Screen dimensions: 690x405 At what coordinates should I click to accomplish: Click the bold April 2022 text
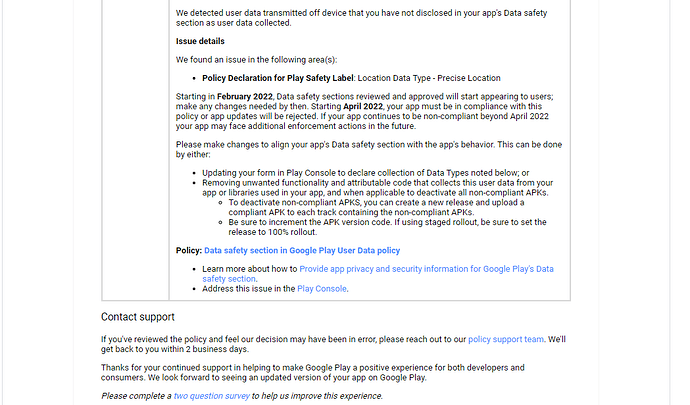(363, 106)
